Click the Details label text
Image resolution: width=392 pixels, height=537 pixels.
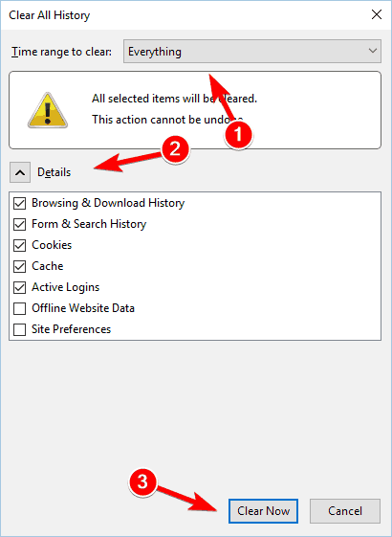(x=54, y=172)
